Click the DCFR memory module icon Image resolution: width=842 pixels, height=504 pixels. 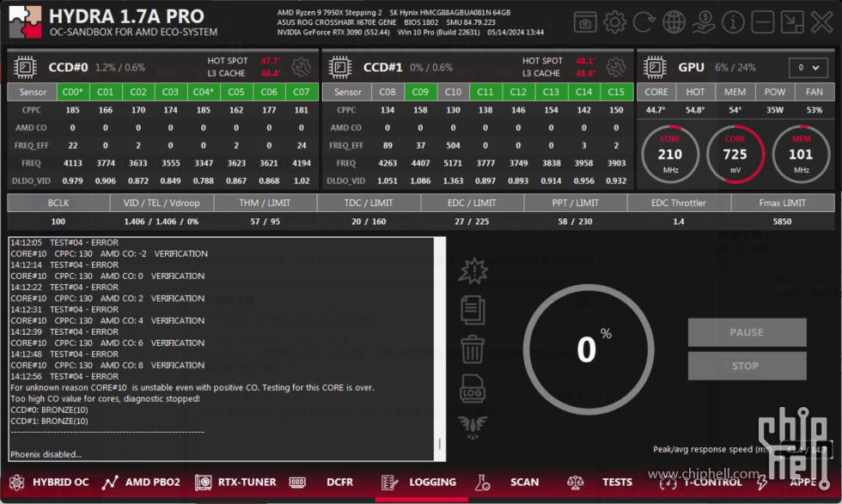pos(297,482)
